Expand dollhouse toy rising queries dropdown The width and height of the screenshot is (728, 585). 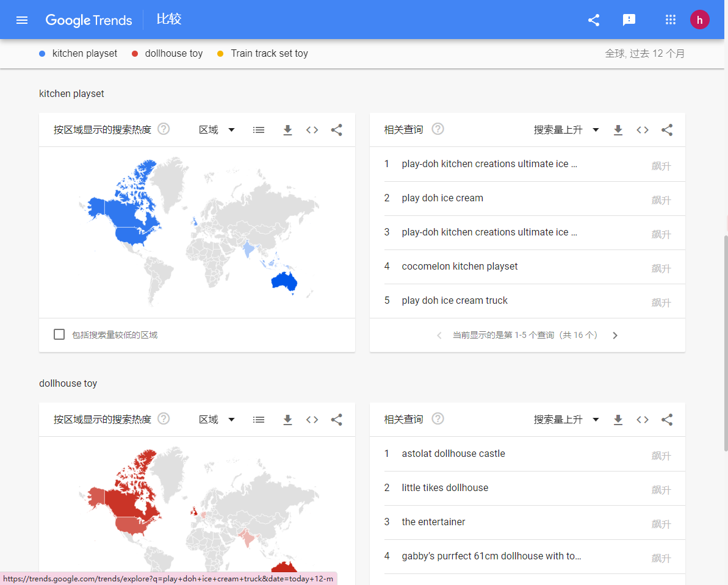pyautogui.click(x=566, y=420)
